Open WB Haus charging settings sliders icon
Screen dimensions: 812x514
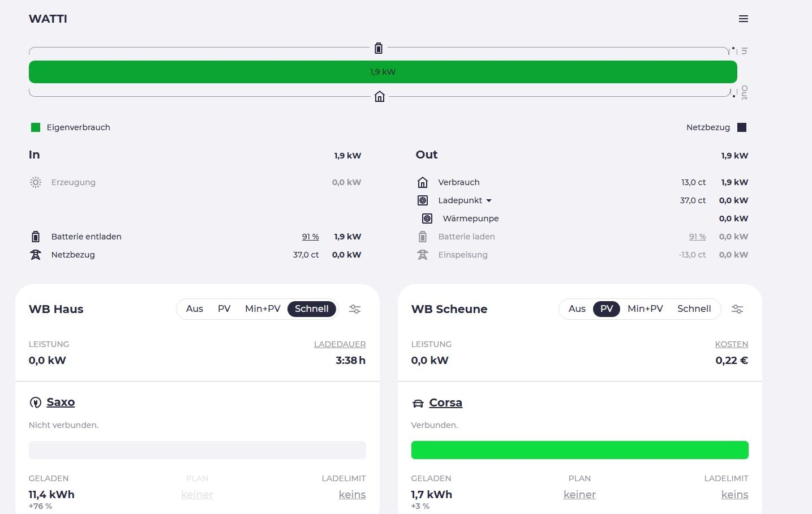355,309
